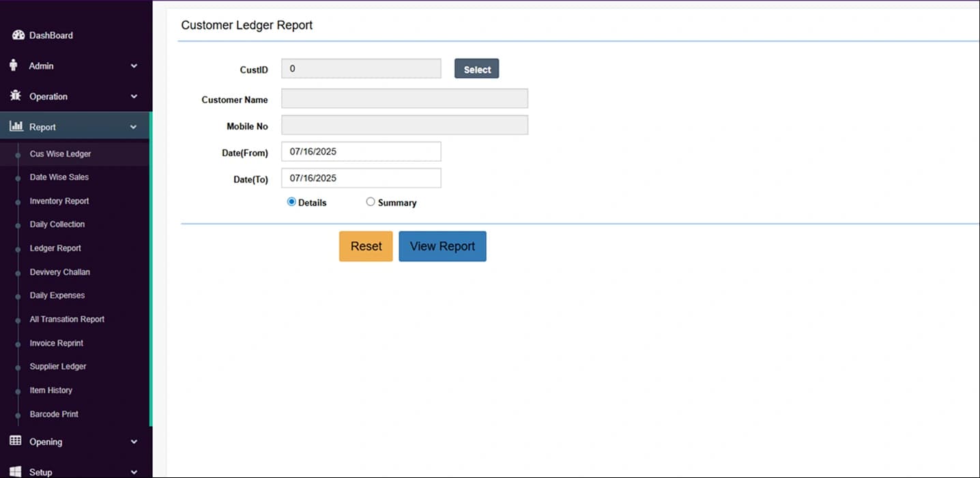Screen dimensions: 980x478
Task: Open the Supplier Ledger report
Action: [x=58, y=366]
